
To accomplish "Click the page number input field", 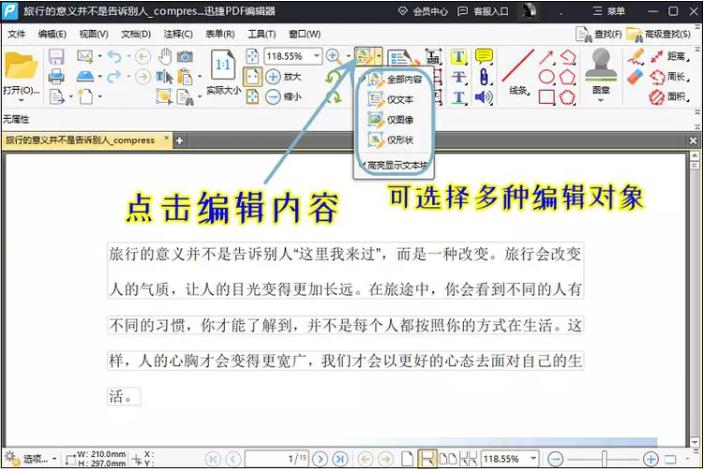I will [x=277, y=459].
